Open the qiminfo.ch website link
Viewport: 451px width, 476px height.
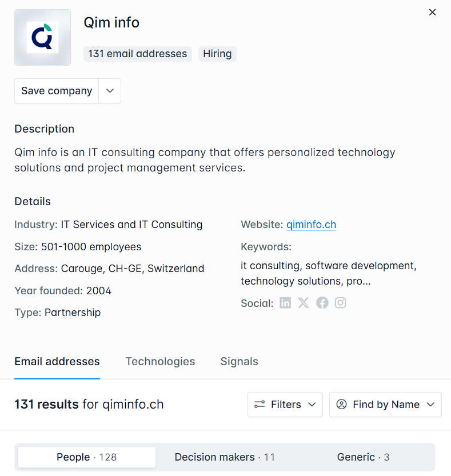(311, 225)
